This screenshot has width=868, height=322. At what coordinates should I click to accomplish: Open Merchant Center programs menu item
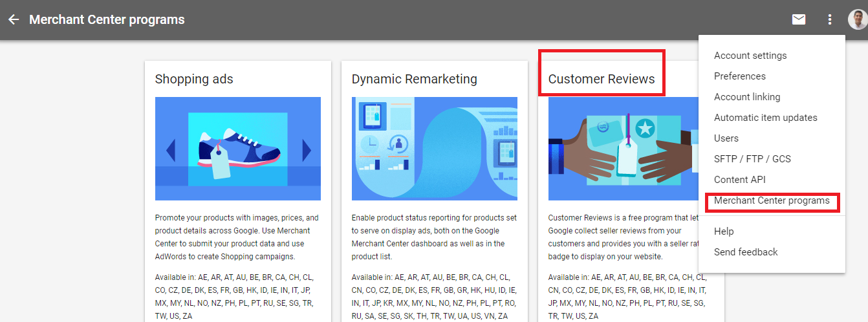coord(772,200)
